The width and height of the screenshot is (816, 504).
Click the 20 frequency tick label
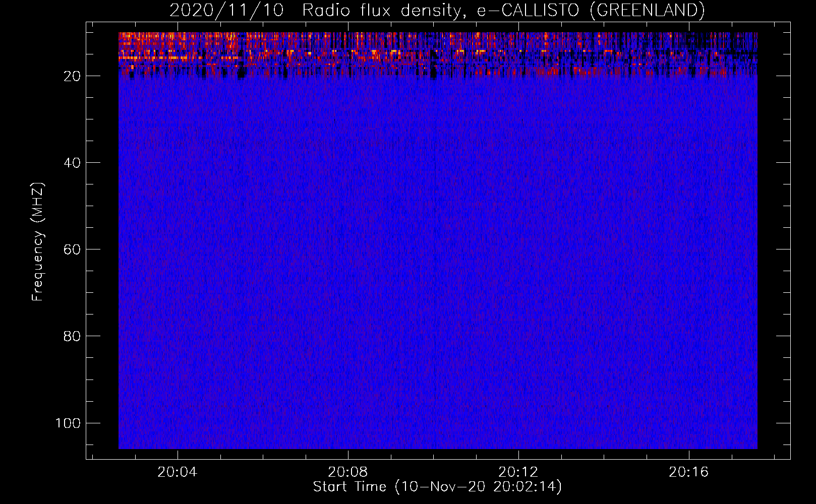click(x=72, y=76)
